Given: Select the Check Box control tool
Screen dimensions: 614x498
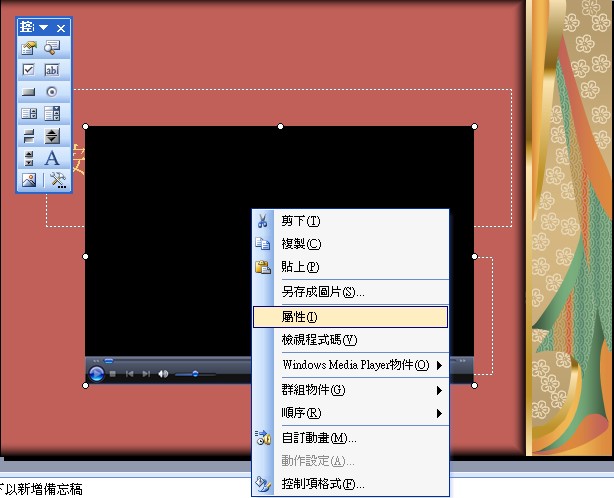Looking at the screenshot, I should 29,69.
